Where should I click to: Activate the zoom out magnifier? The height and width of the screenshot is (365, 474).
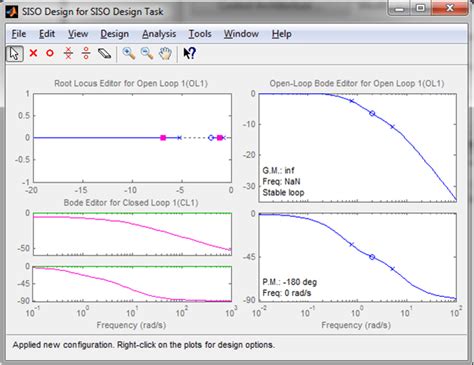tap(147, 53)
